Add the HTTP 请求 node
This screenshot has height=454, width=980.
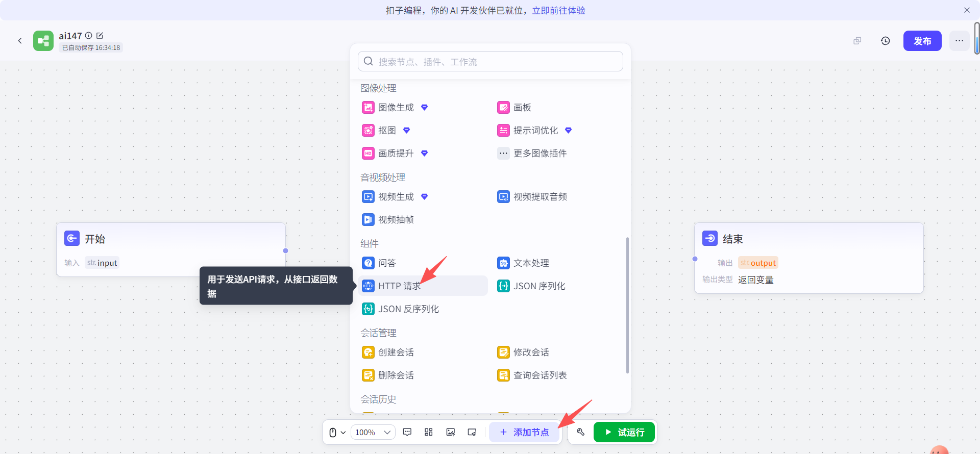(423, 286)
